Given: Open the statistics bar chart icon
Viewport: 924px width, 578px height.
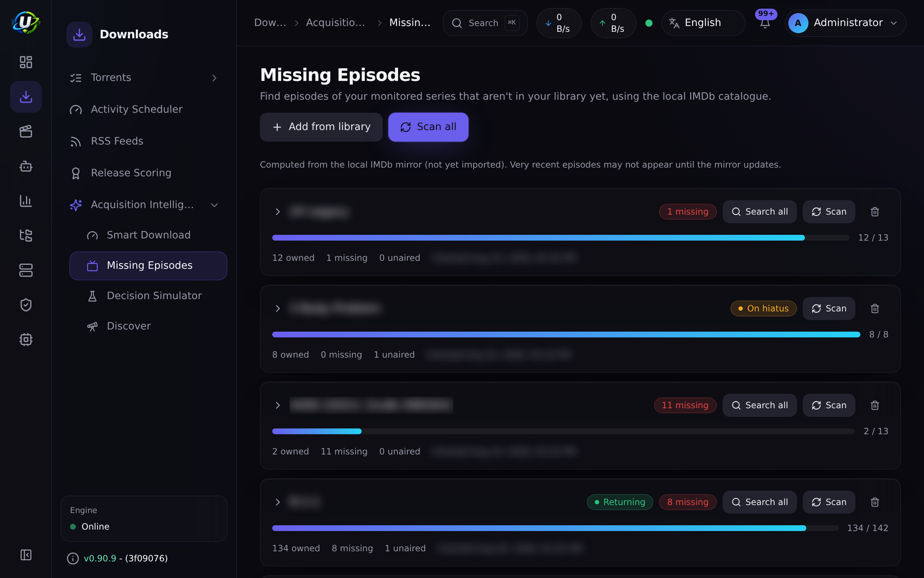Looking at the screenshot, I should tap(26, 201).
